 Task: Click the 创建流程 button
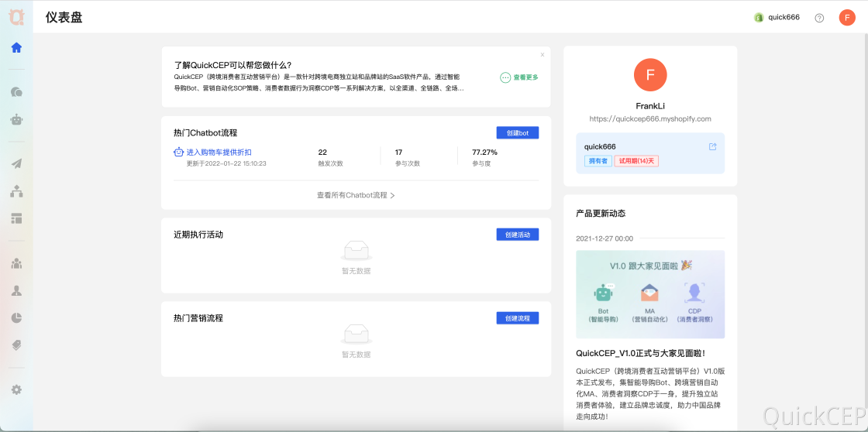point(518,318)
